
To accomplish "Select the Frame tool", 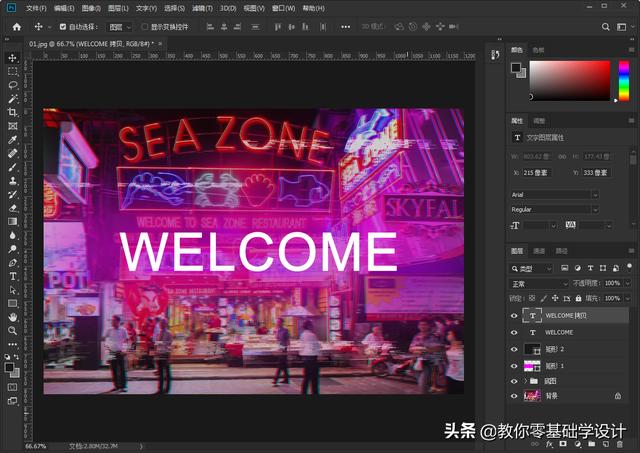I will click(13, 126).
